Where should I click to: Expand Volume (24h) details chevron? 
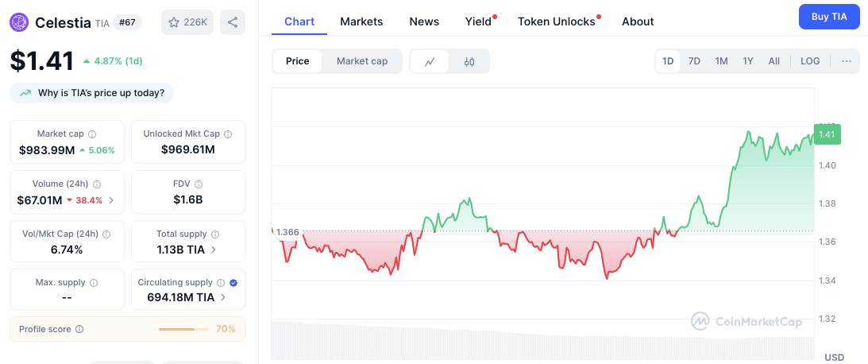click(x=111, y=200)
